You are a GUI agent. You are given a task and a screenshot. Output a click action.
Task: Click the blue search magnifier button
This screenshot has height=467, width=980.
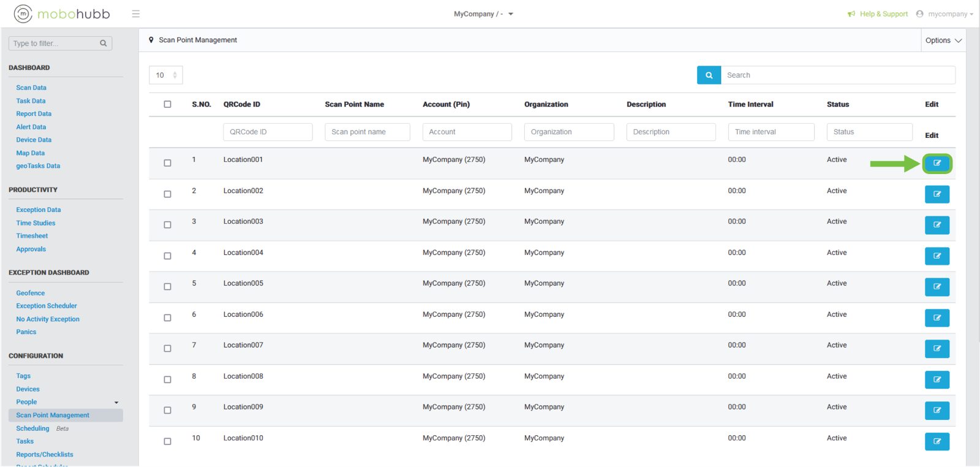709,75
